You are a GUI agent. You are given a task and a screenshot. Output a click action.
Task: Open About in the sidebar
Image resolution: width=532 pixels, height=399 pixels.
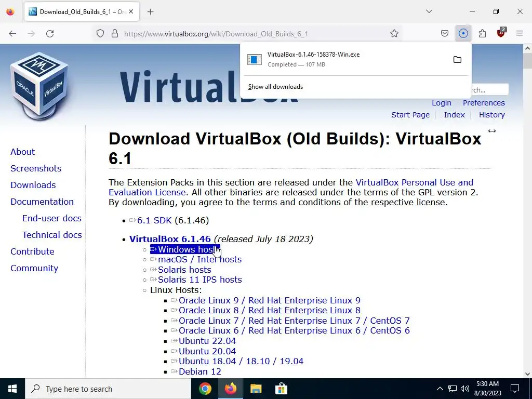click(x=22, y=152)
